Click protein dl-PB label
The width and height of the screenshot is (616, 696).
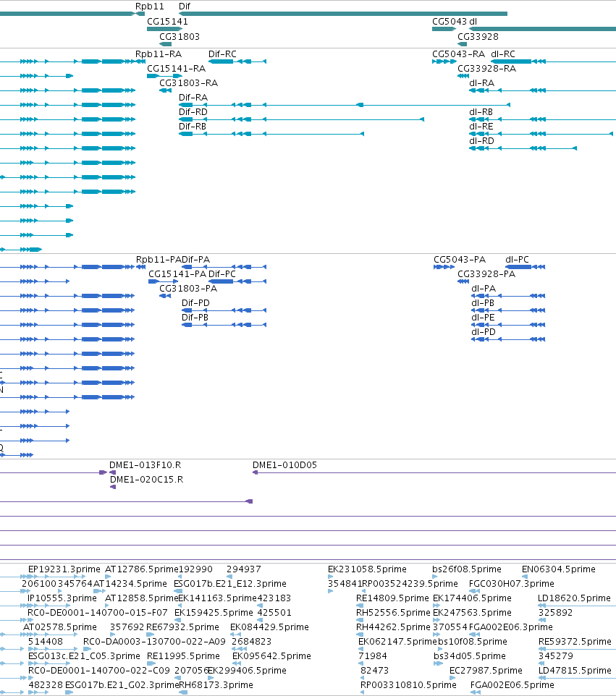pyautogui.click(x=483, y=302)
